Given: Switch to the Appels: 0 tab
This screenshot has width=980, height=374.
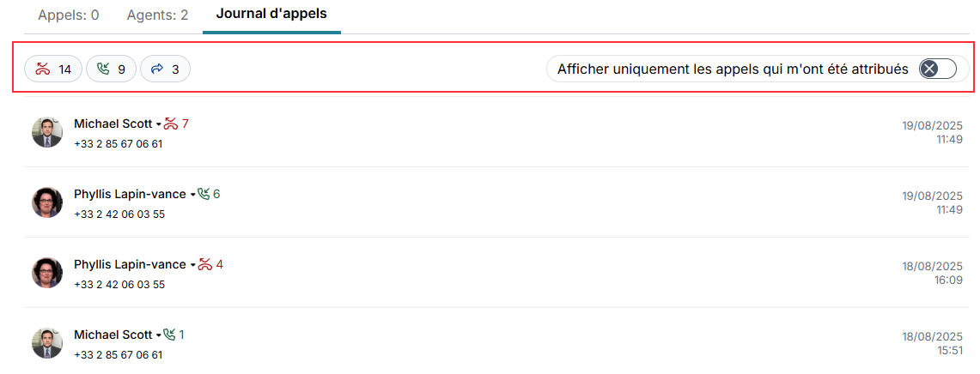Looking at the screenshot, I should (69, 15).
